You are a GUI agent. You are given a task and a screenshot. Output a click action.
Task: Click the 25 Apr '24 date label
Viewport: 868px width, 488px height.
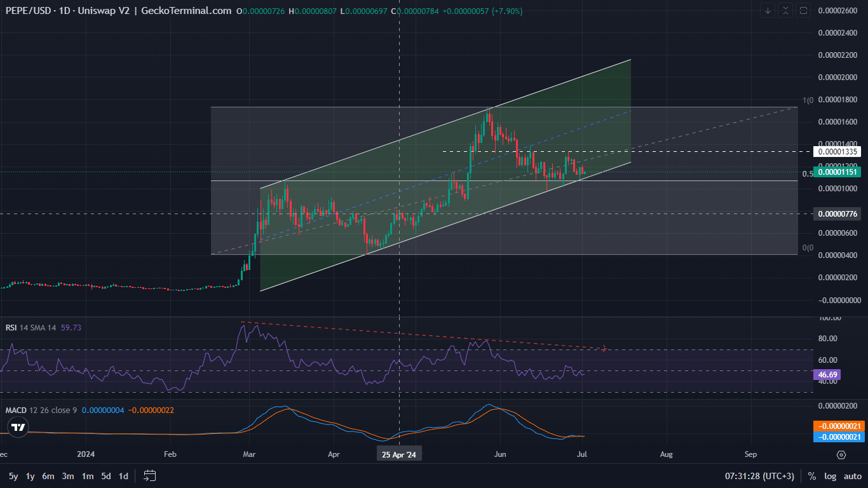[x=399, y=454]
